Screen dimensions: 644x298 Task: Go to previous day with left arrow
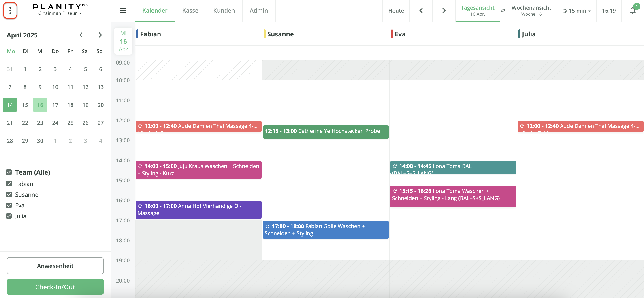421,11
